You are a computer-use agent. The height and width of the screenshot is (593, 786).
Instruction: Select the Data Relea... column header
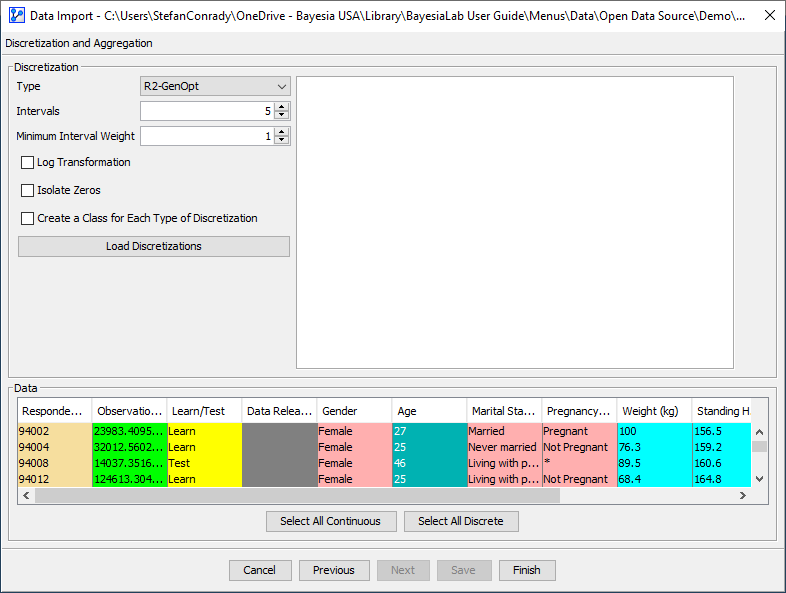coord(280,411)
